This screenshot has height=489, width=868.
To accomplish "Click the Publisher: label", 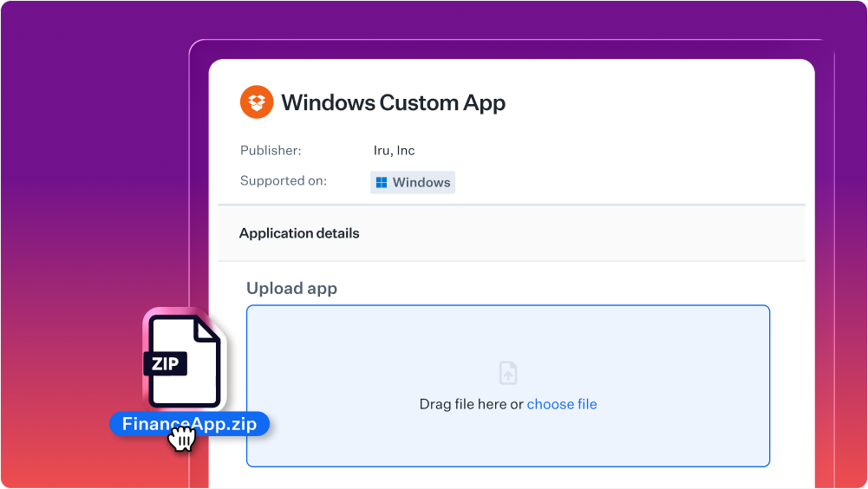I will [271, 151].
